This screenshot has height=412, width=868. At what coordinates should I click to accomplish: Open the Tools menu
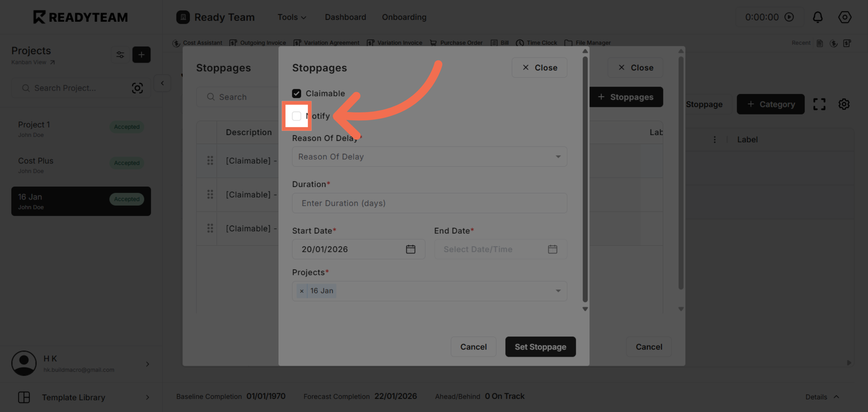coord(292,17)
